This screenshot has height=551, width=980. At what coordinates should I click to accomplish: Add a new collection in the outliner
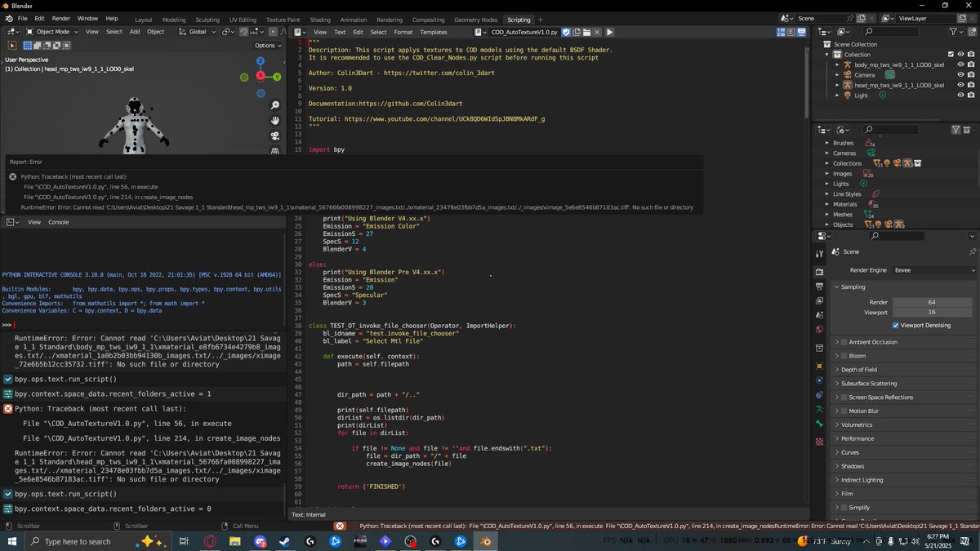(x=971, y=32)
